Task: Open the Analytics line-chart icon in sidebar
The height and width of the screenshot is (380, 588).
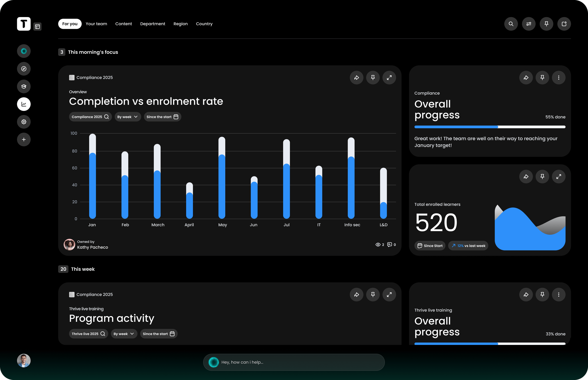Action: tap(24, 104)
